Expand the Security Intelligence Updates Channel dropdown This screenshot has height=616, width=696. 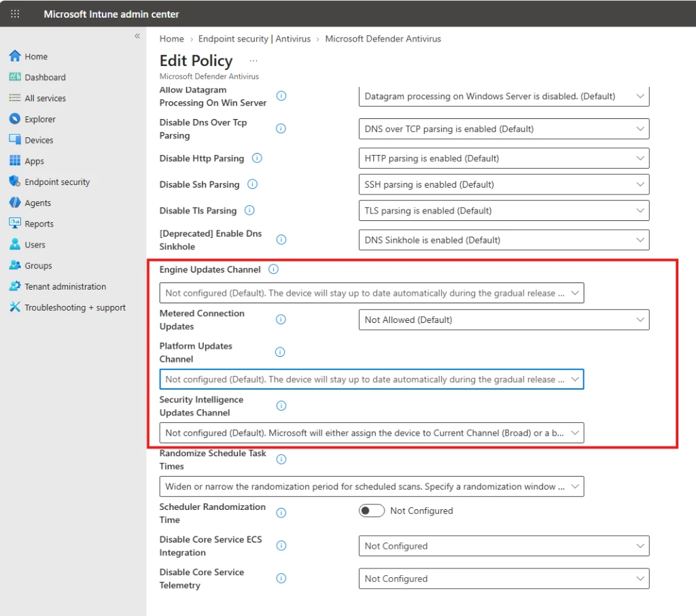[372, 433]
